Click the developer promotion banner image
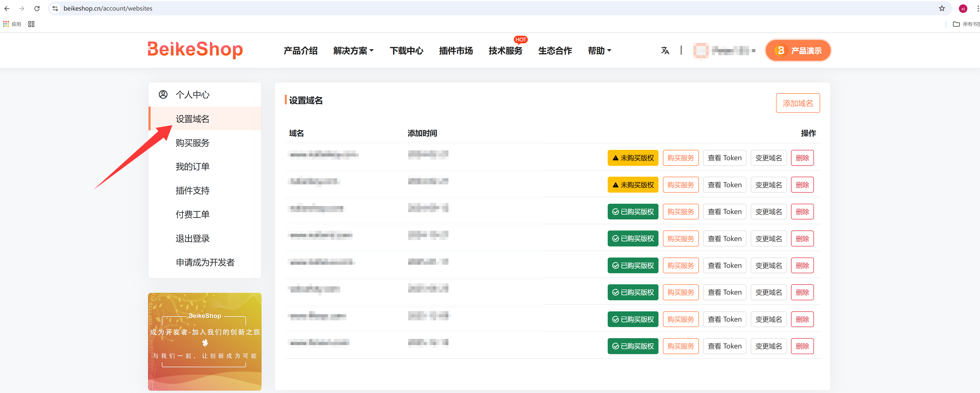The width and height of the screenshot is (980, 393). point(205,341)
